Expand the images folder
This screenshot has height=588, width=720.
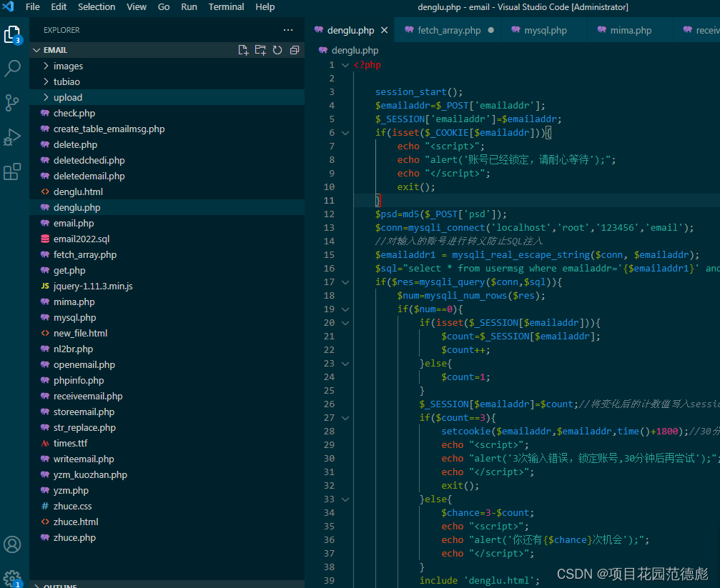[46, 66]
